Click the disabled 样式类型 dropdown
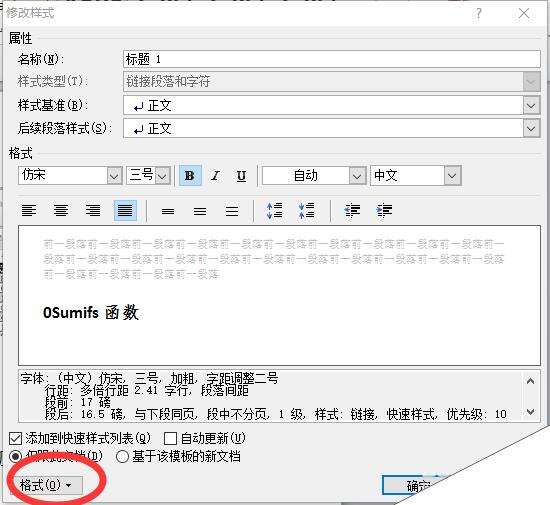The image size is (550, 505). tap(332, 81)
